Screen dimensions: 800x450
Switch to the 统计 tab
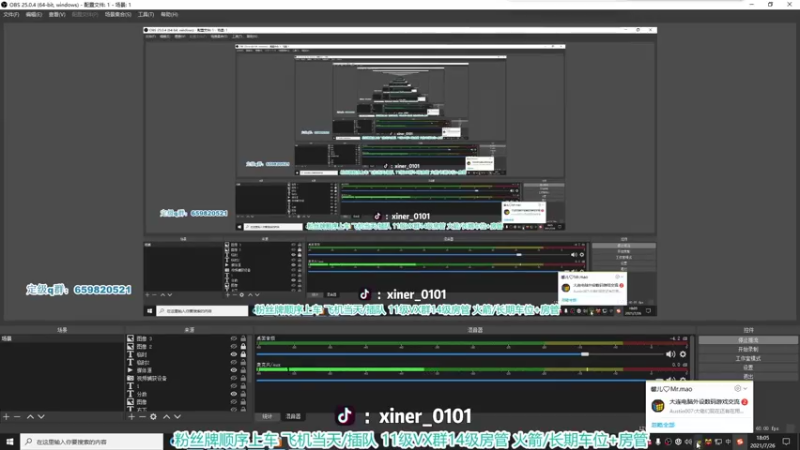(x=267, y=417)
